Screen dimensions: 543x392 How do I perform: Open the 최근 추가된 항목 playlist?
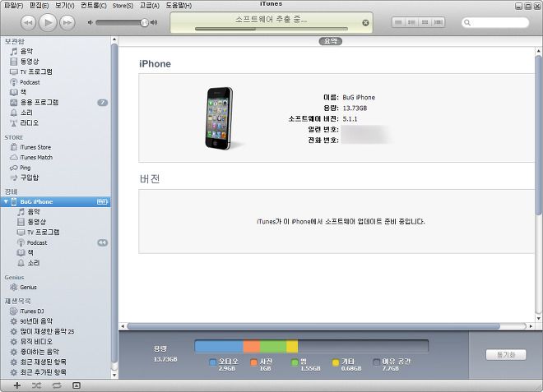[x=55, y=372]
